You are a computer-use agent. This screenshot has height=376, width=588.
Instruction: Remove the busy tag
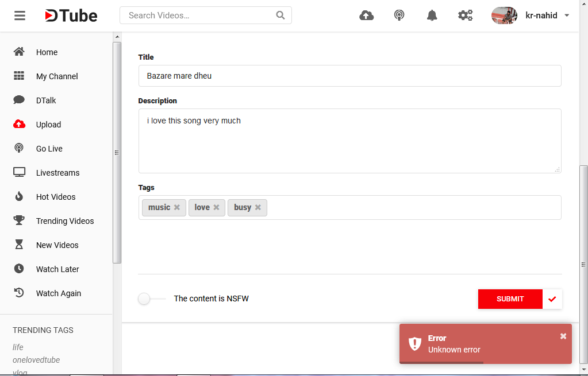click(x=258, y=207)
